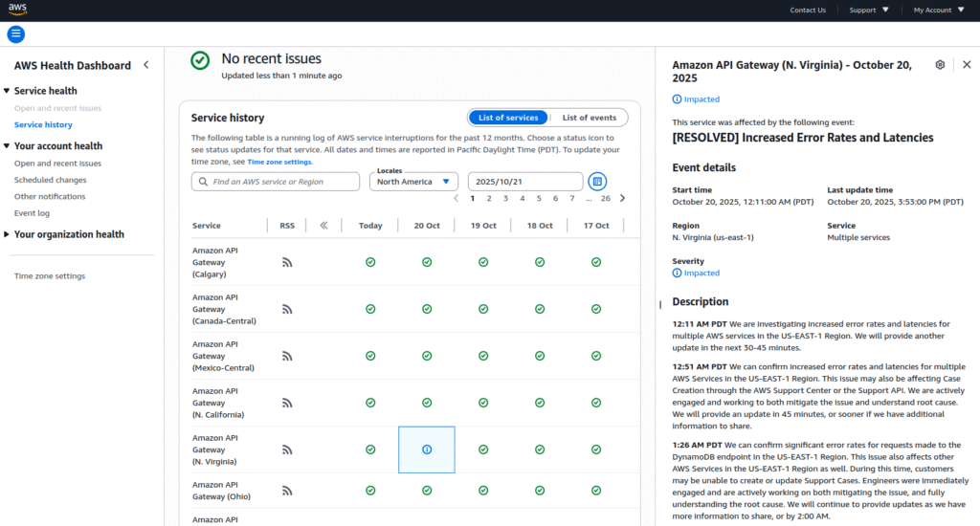980x526 pixels.
Task: Go to next pagination page arrow
Action: point(622,199)
